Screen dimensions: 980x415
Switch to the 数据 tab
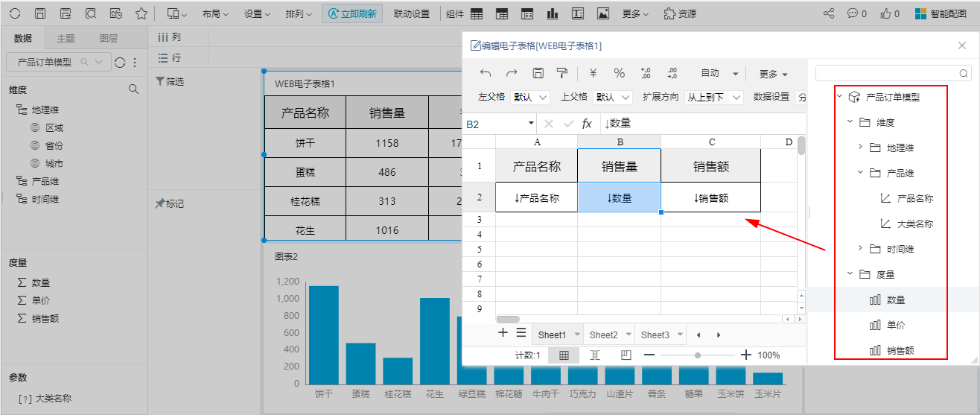point(23,39)
